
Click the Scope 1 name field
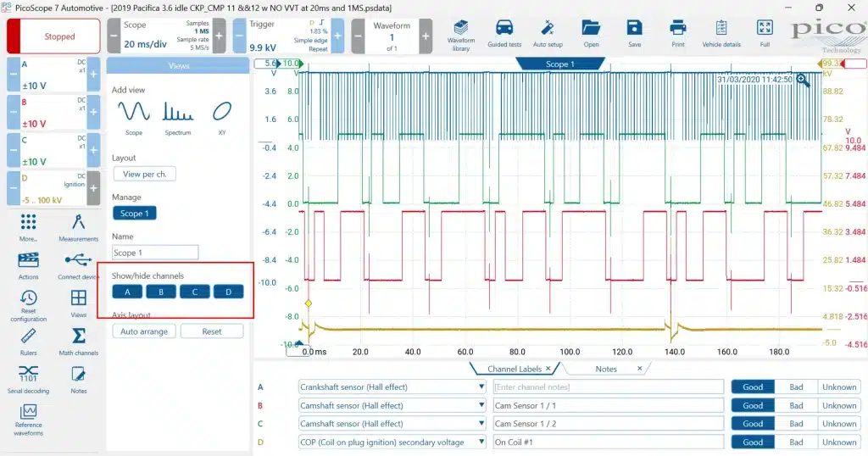click(155, 253)
